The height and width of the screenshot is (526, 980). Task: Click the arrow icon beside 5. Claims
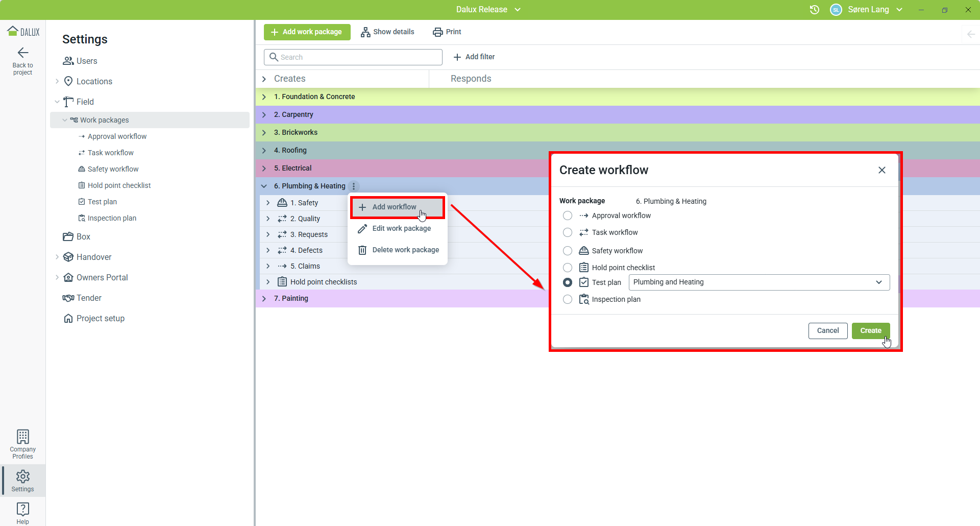coord(282,266)
